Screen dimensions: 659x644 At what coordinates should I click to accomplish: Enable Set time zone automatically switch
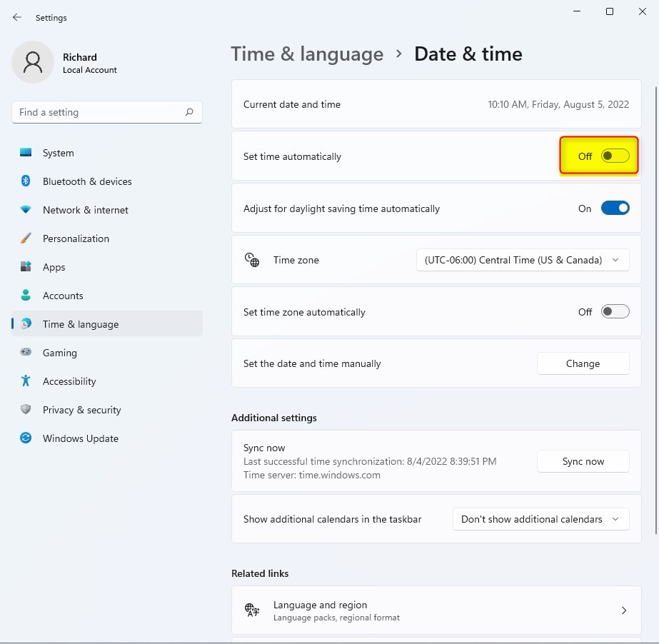click(x=615, y=311)
